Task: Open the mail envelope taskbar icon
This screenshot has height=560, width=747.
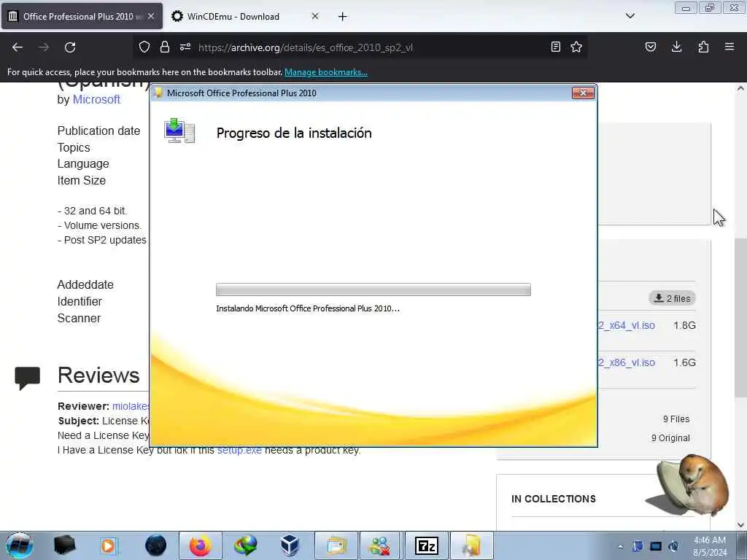Action: coord(336,545)
